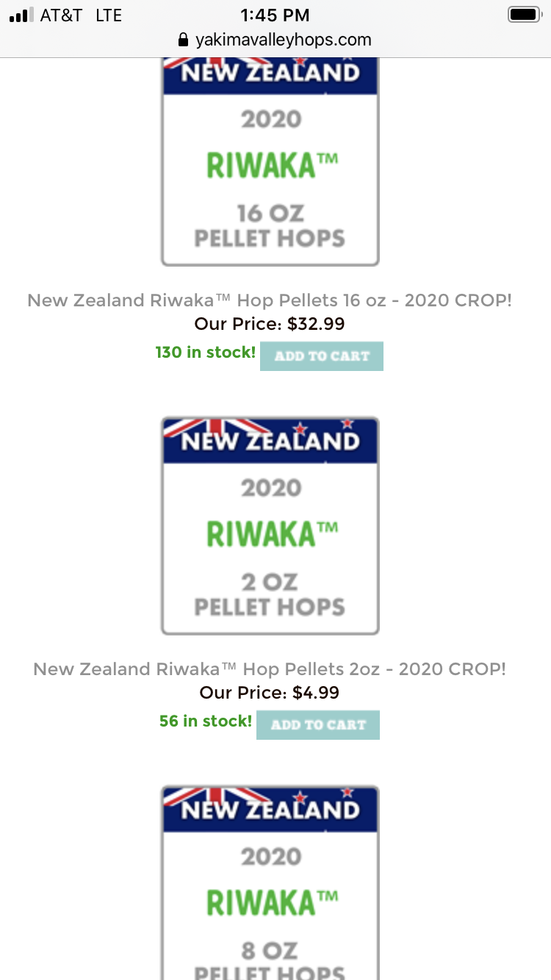Screen dimensions: 551x980
Task: Tap the AT&T LTE carrier label
Action: pos(81,15)
